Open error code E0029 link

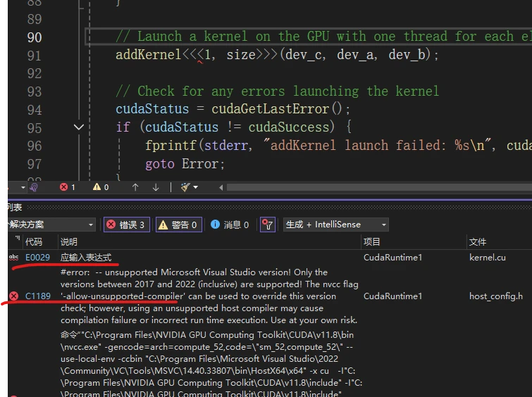pos(37,258)
